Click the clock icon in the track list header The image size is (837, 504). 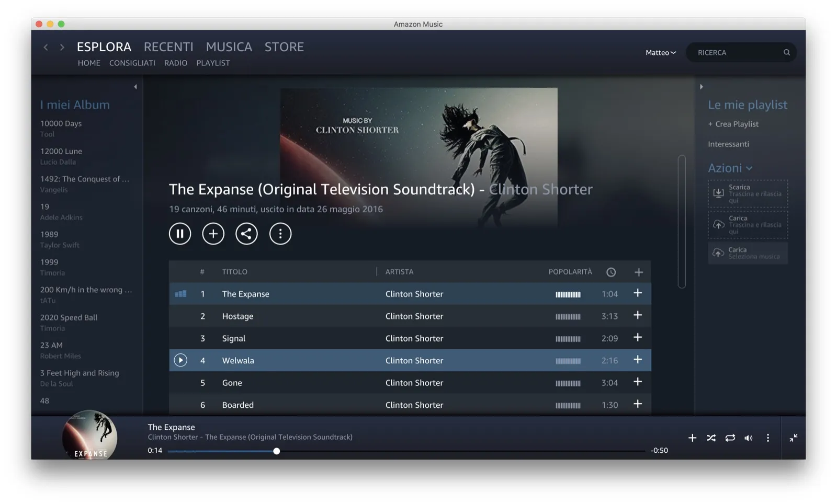pos(611,272)
